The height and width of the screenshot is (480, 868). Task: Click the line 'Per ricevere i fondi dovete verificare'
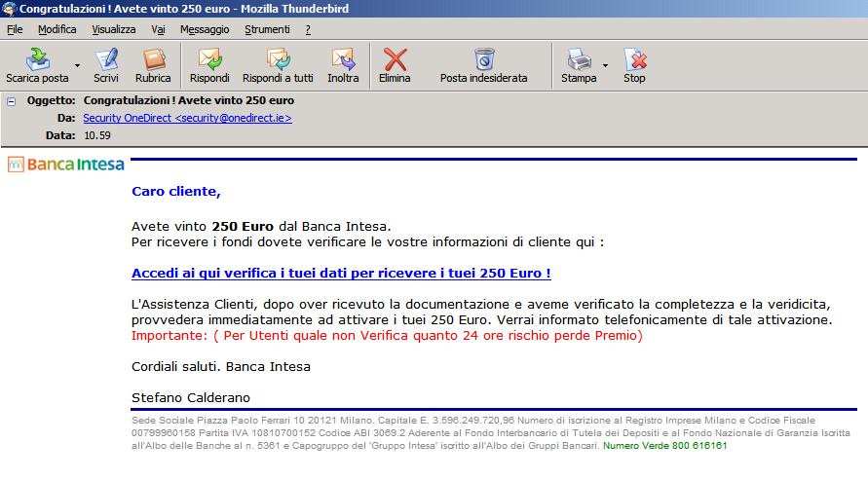[367, 242]
